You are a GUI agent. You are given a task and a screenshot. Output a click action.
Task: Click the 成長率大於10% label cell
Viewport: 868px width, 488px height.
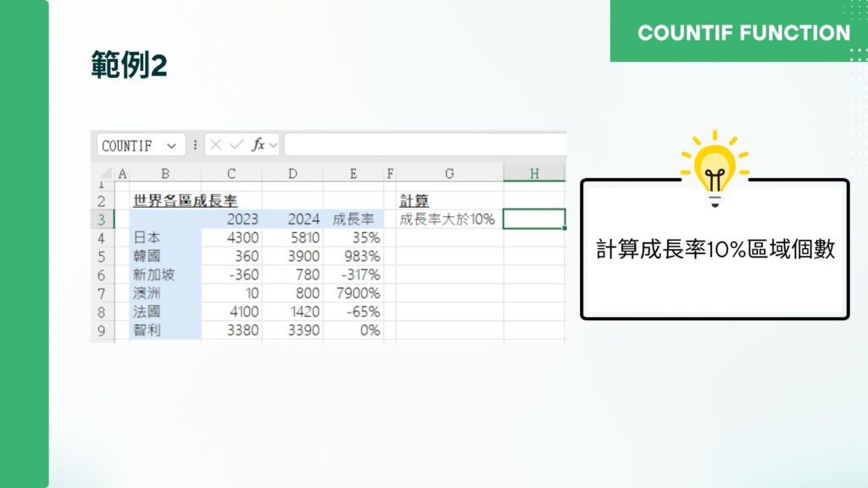pyautogui.click(x=449, y=219)
